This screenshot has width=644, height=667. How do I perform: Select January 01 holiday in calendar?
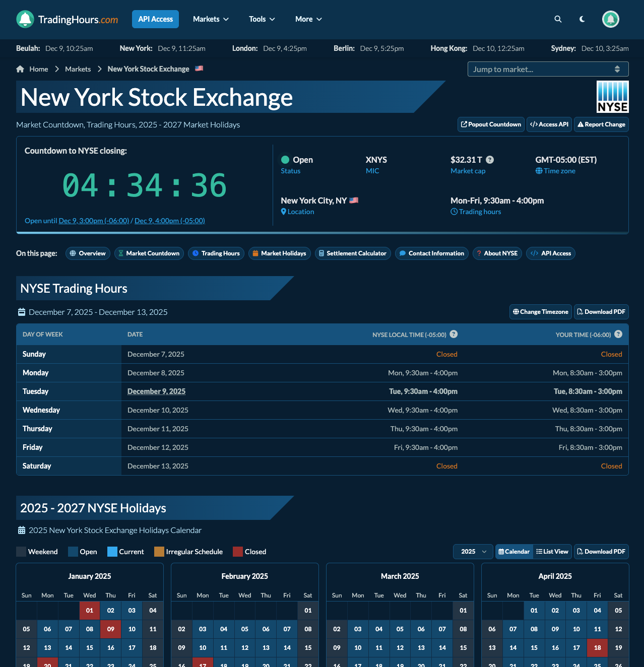click(x=90, y=610)
